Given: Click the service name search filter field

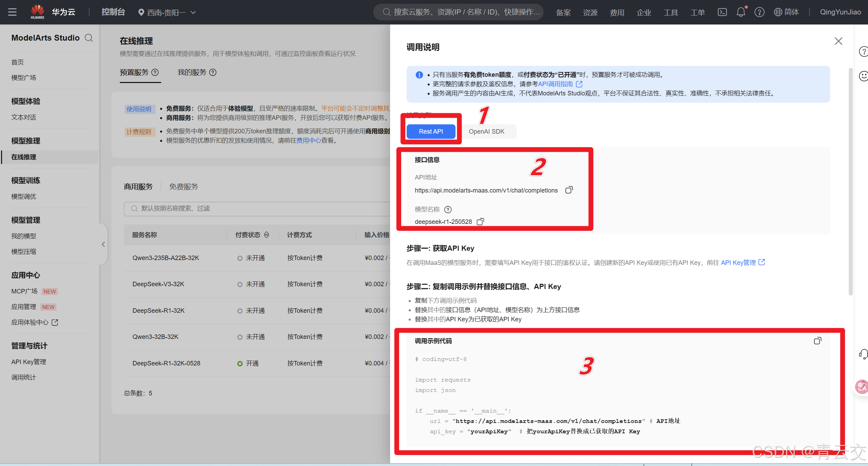Looking at the screenshot, I should click(x=257, y=209).
